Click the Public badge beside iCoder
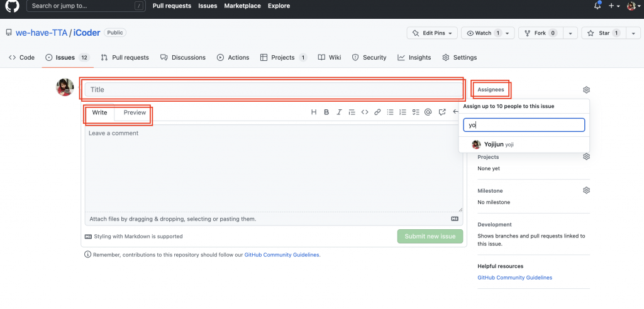644x309 pixels. click(116, 33)
